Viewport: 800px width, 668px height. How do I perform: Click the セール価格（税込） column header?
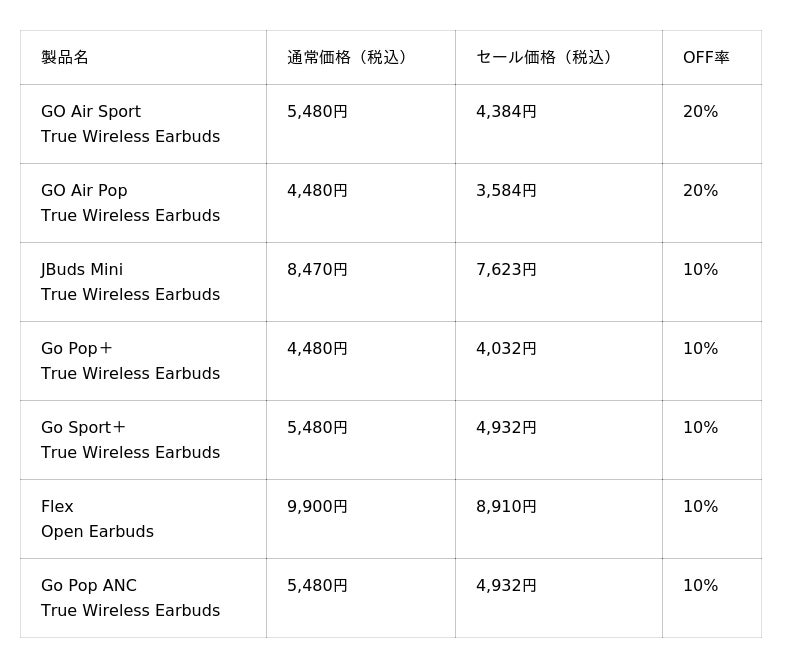point(544,58)
